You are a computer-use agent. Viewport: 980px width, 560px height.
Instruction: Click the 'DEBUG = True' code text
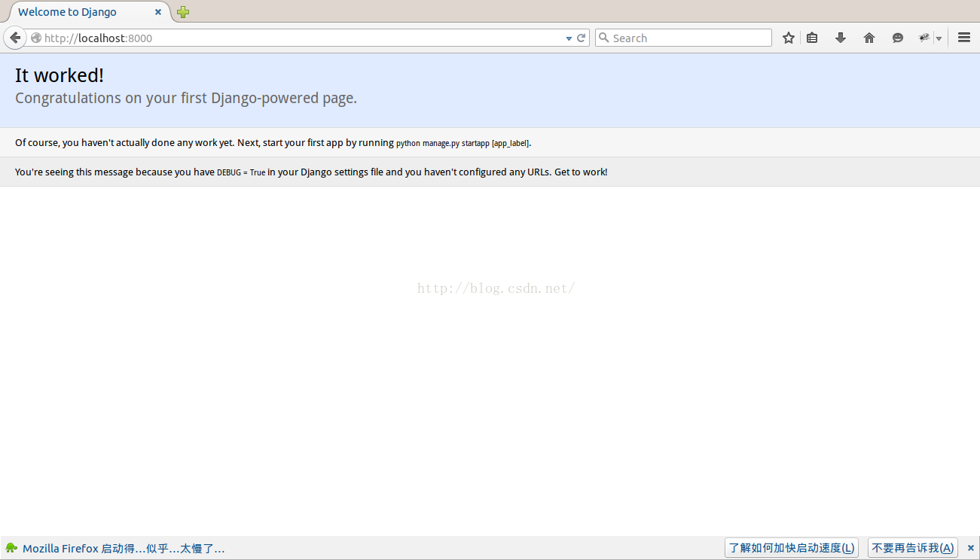pyautogui.click(x=241, y=172)
